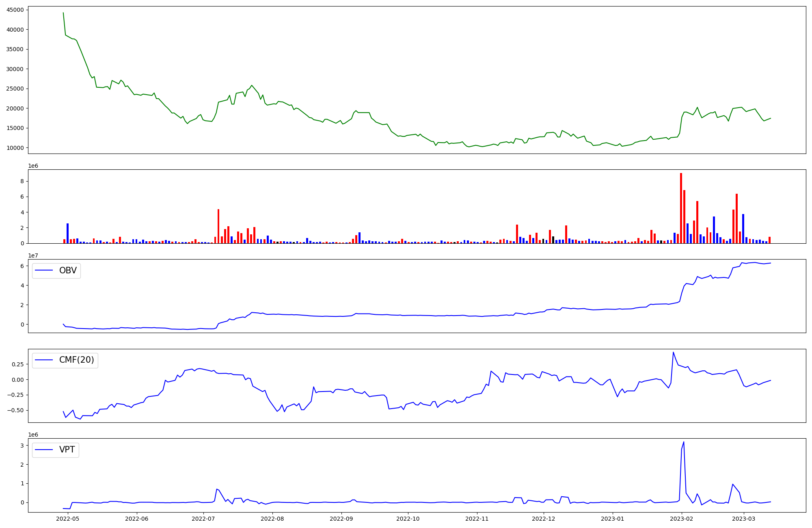812x528 pixels.
Task: Click the highest VPT spike peak
Action: 684,442
